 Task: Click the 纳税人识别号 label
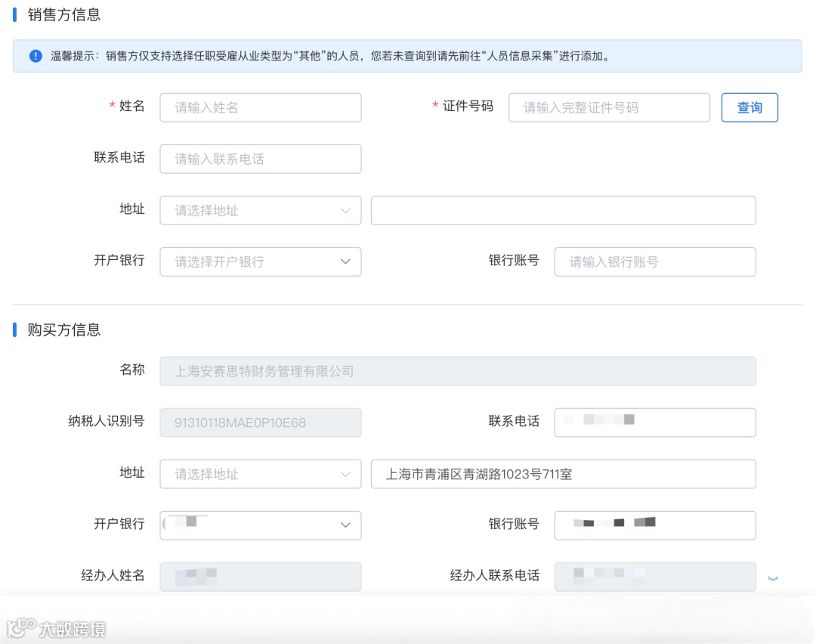tap(107, 421)
